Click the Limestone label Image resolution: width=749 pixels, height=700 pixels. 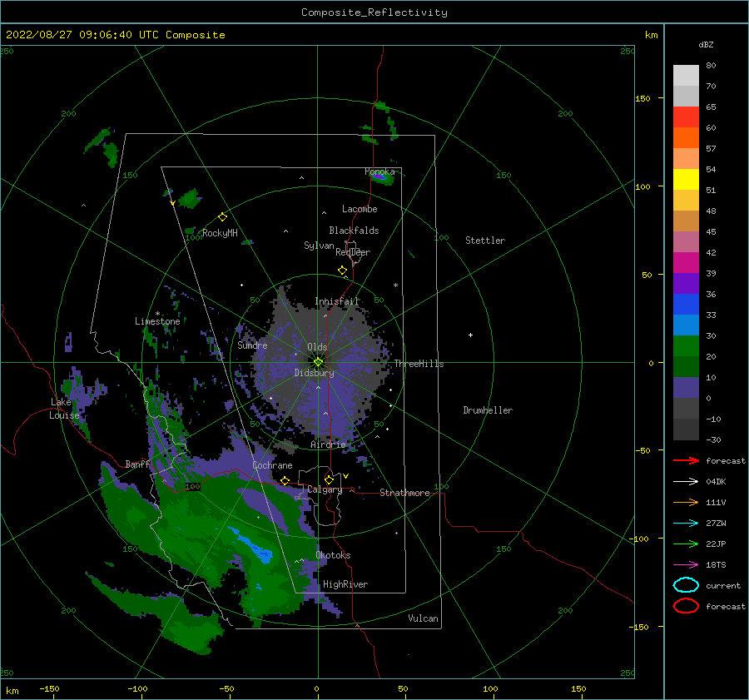coord(157,321)
